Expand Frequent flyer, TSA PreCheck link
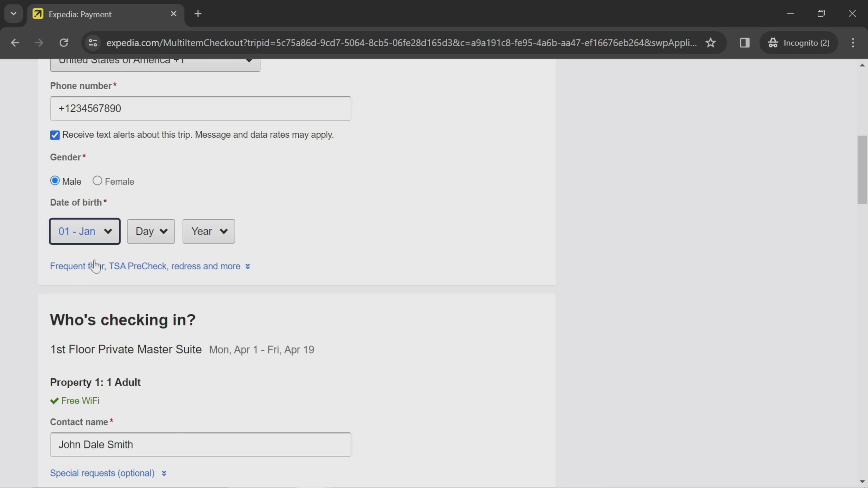This screenshot has height=488, width=868. (x=150, y=266)
